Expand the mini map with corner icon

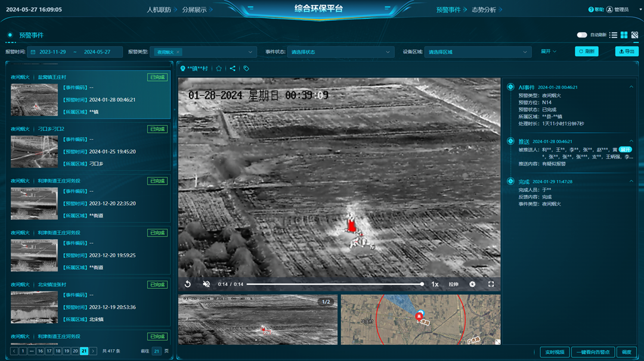[497, 342]
